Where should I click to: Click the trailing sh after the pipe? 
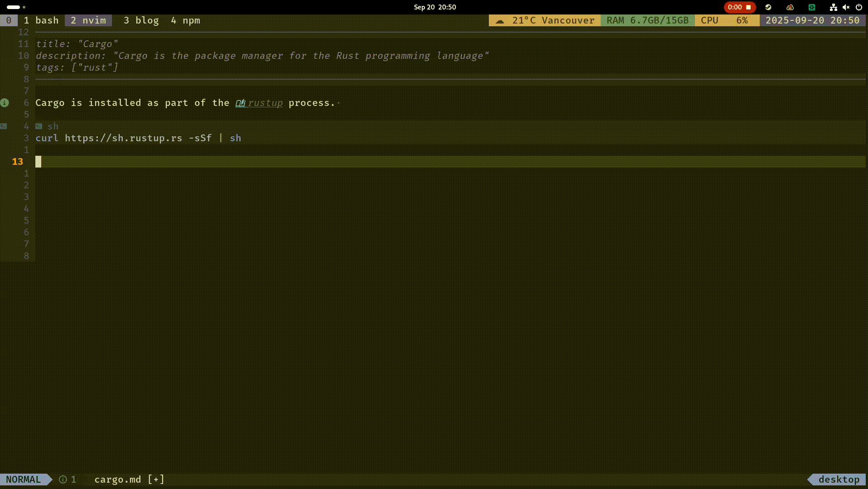coord(236,138)
